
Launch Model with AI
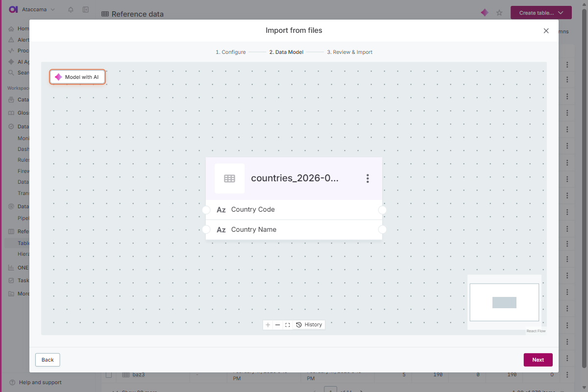pyautogui.click(x=77, y=77)
